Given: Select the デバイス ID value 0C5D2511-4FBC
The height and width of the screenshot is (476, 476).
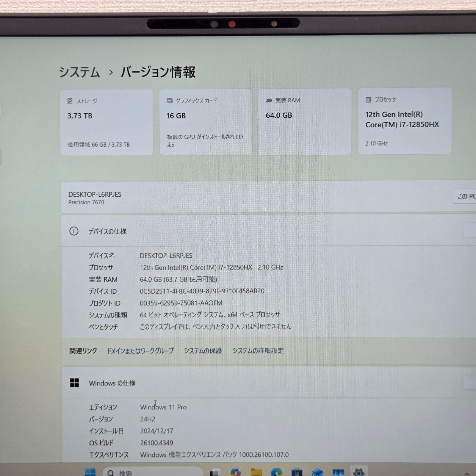Looking at the screenshot, I should click(x=202, y=291).
